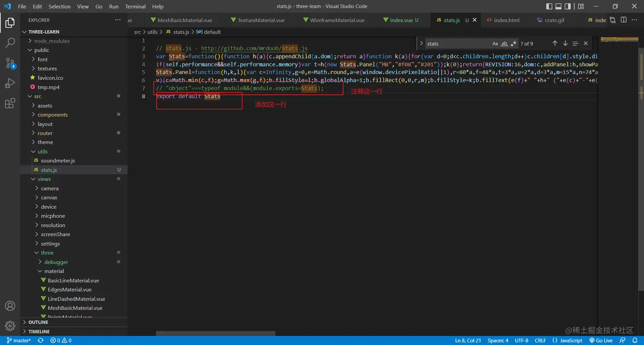Open the github stats.js URL in code

(254, 48)
